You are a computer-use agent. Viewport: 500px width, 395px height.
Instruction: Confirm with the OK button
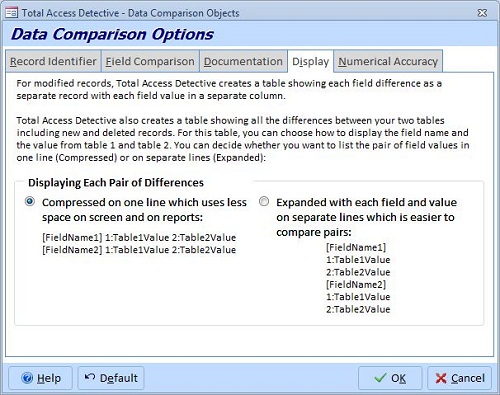(x=390, y=378)
